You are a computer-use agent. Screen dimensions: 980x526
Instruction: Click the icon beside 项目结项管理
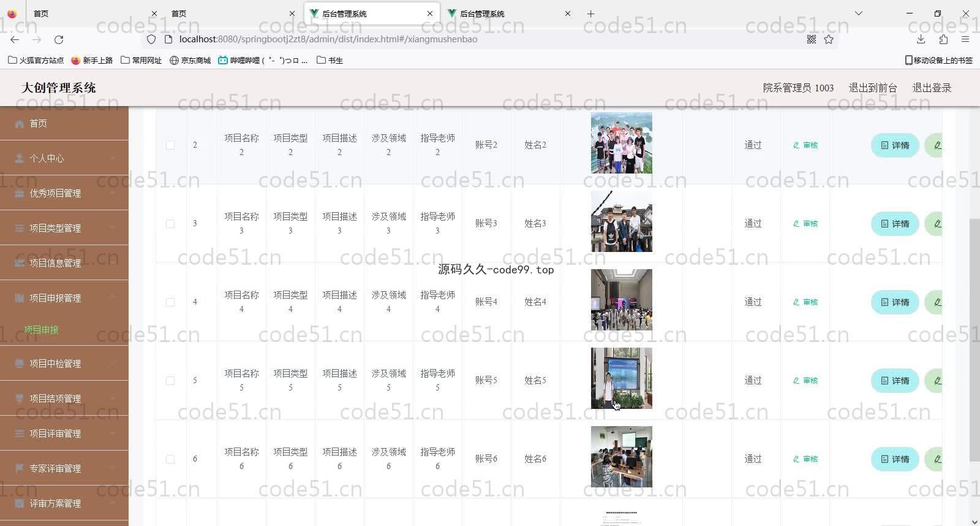(19, 398)
